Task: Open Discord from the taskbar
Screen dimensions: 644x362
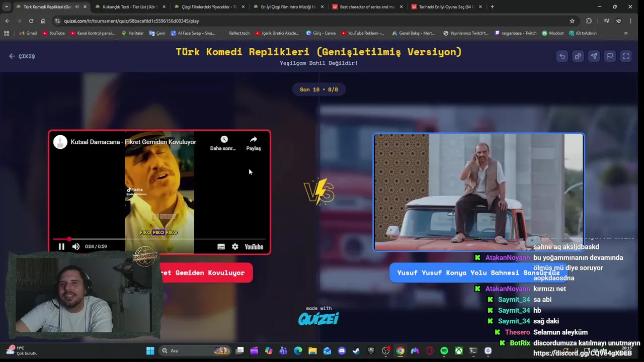Action: pyautogui.click(x=342, y=350)
